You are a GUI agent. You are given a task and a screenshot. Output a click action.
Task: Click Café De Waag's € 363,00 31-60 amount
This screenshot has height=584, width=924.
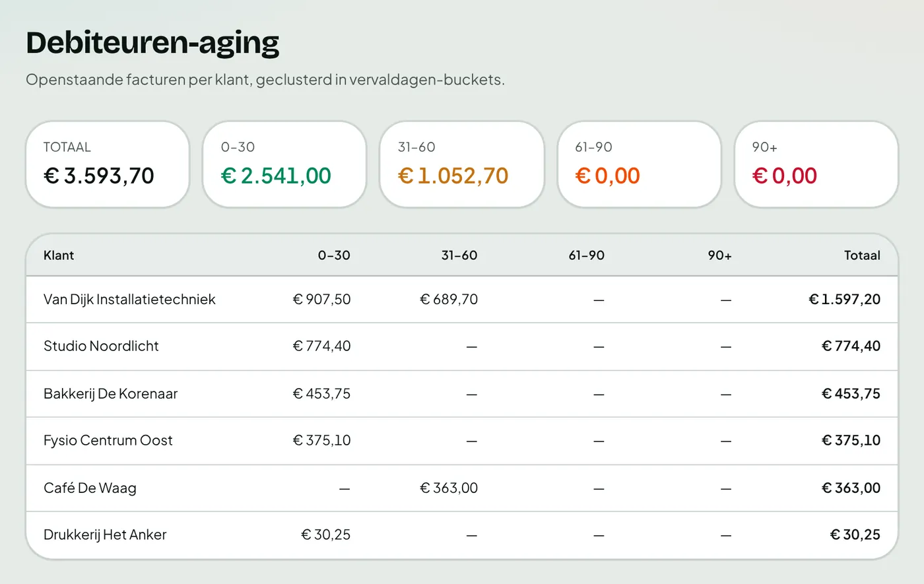449,488
